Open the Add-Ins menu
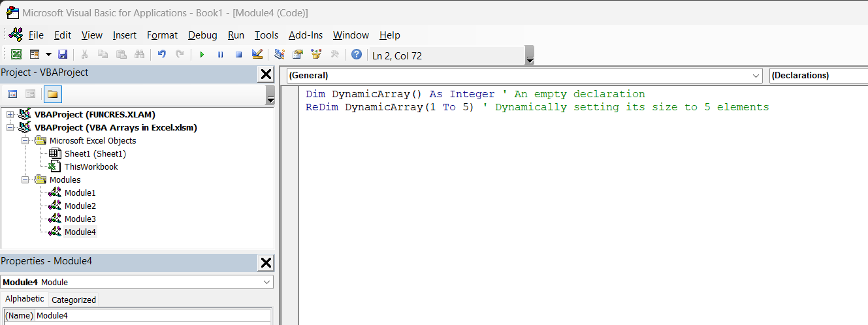This screenshot has width=868, height=325. click(306, 35)
